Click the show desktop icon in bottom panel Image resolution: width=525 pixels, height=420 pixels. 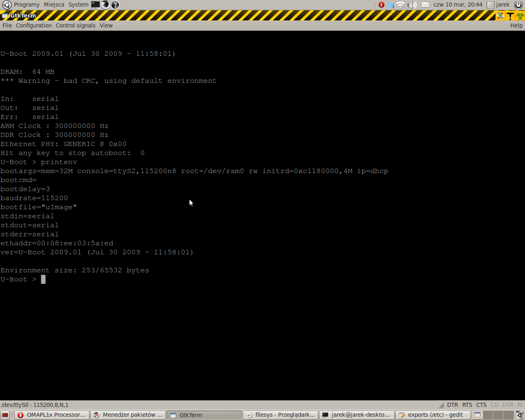click(5, 415)
